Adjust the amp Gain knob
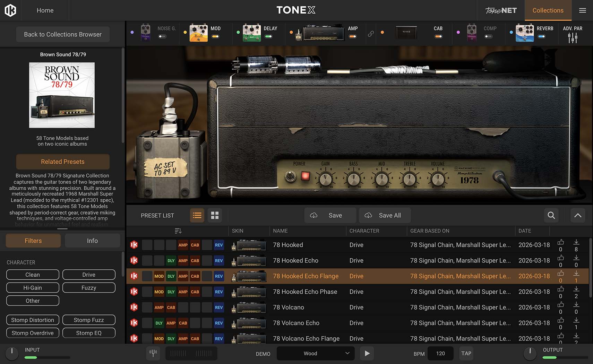The height and width of the screenshot is (364, 593). [325, 179]
